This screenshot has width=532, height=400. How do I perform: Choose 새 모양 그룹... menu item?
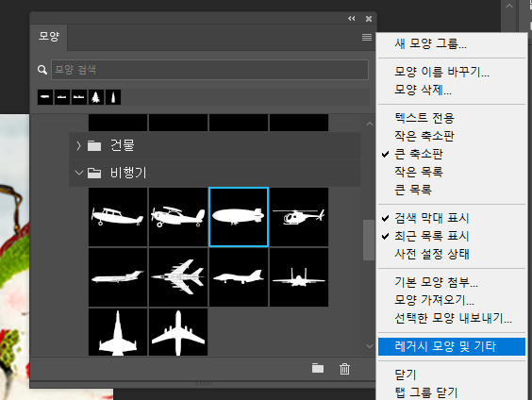click(x=452, y=43)
